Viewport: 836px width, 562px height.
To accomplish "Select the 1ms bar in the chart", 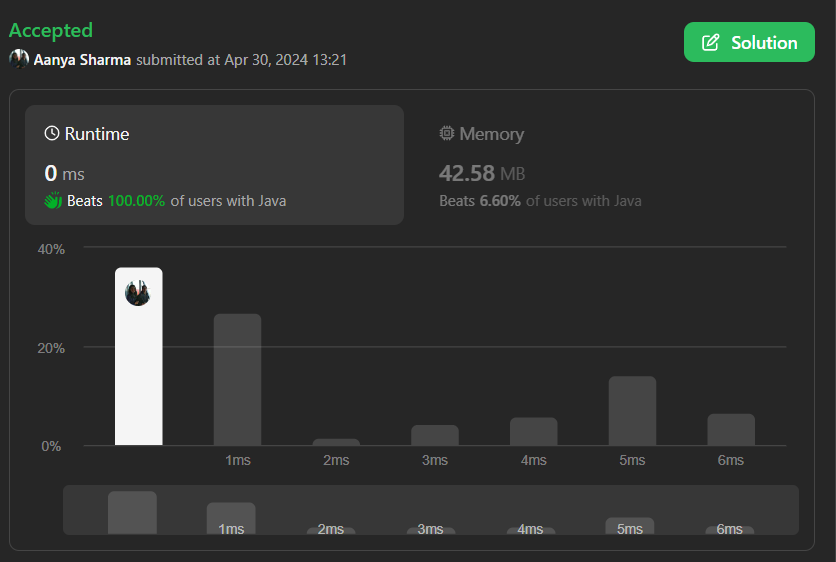I will [237, 380].
